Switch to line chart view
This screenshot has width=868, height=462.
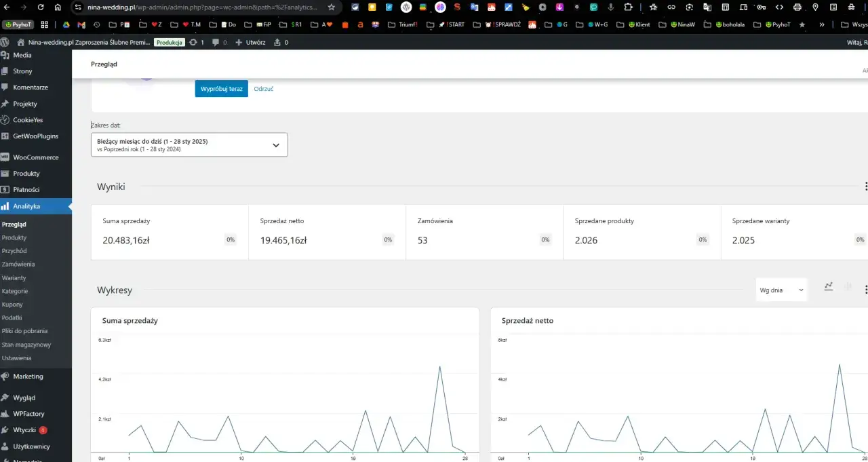829,287
